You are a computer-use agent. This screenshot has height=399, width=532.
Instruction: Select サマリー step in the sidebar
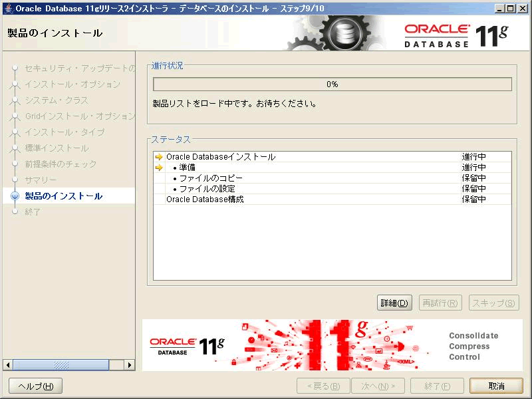[x=41, y=180]
